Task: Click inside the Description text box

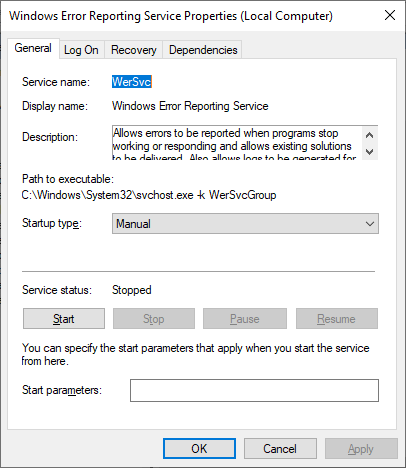Action: [x=237, y=143]
